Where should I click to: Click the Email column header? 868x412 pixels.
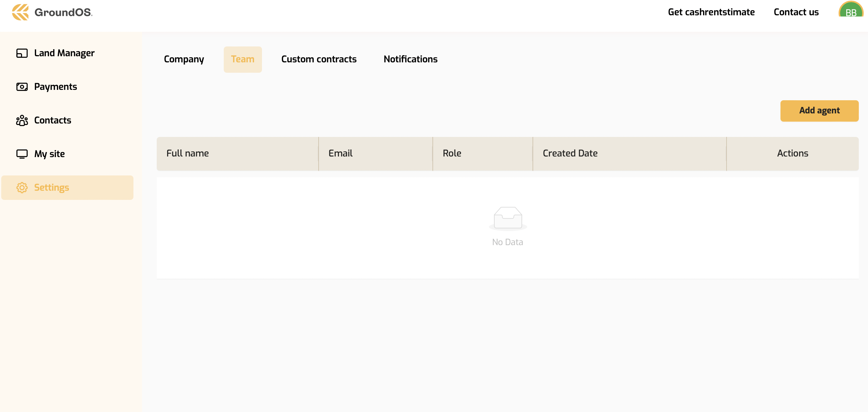tap(340, 153)
